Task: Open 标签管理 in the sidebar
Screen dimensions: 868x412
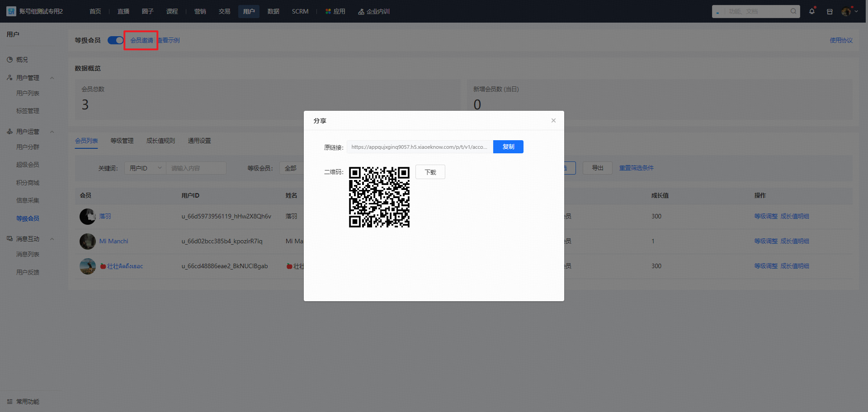Action: click(x=28, y=111)
